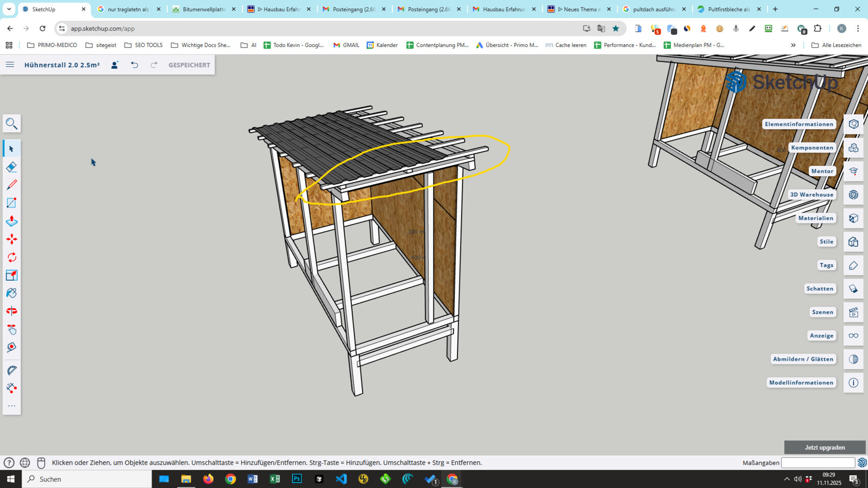
Task: Choose the Push/Pull tool
Action: click(x=11, y=221)
